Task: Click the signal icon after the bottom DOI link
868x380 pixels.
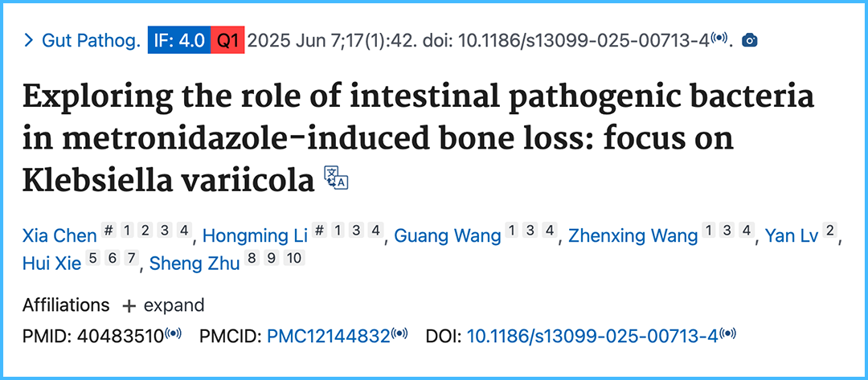Action: coord(727,334)
